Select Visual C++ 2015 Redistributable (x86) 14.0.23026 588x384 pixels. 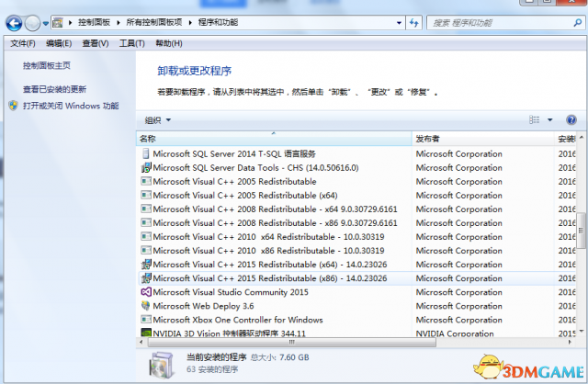(270, 278)
